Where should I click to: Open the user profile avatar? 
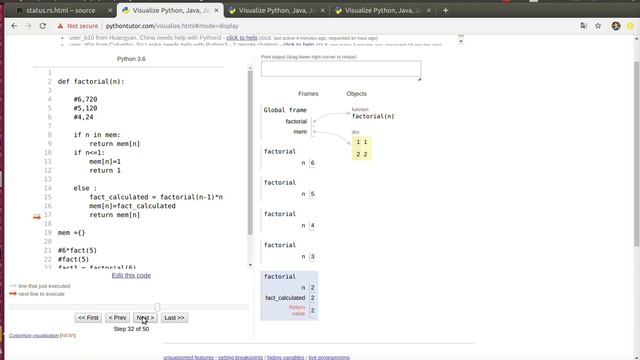[x=616, y=26]
